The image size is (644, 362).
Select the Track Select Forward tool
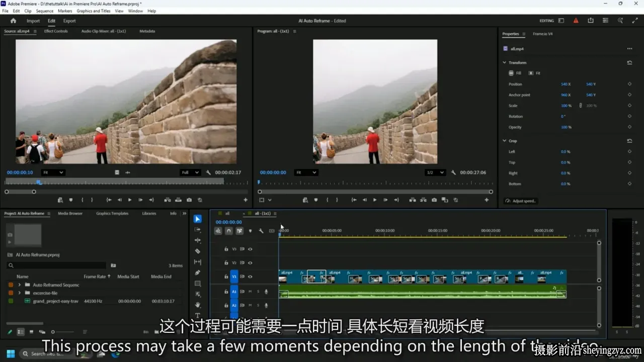click(x=198, y=230)
